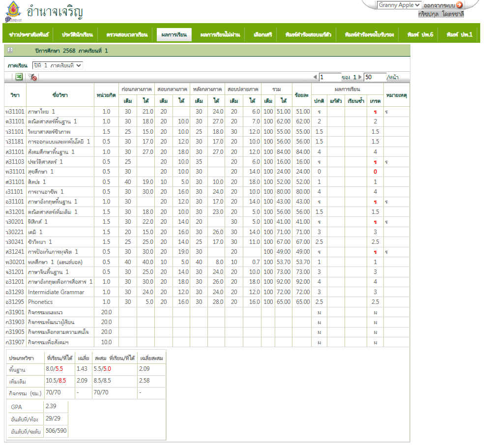Collapse the ปีการศึกษา 2568 panel
492x448 pixels.
tap(10, 51)
